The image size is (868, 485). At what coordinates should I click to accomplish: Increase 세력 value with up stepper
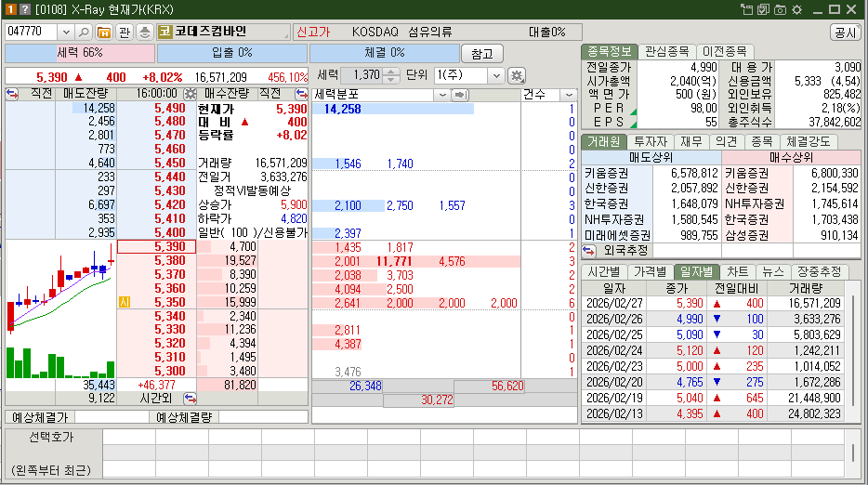click(x=391, y=72)
